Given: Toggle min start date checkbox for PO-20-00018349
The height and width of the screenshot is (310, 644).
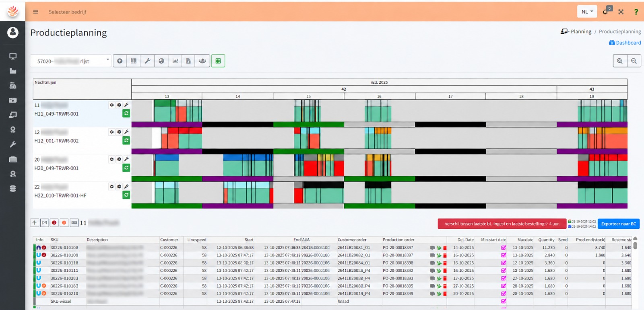Looking at the screenshot, I should click(x=503, y=294).
